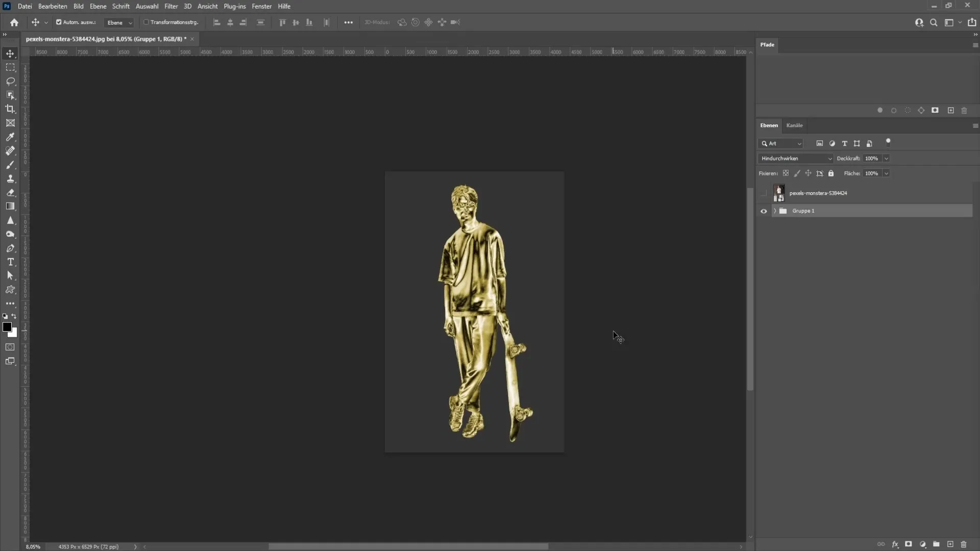Switch to the Kanäle tab
The image size is (980, 551).
click(794, 126)
